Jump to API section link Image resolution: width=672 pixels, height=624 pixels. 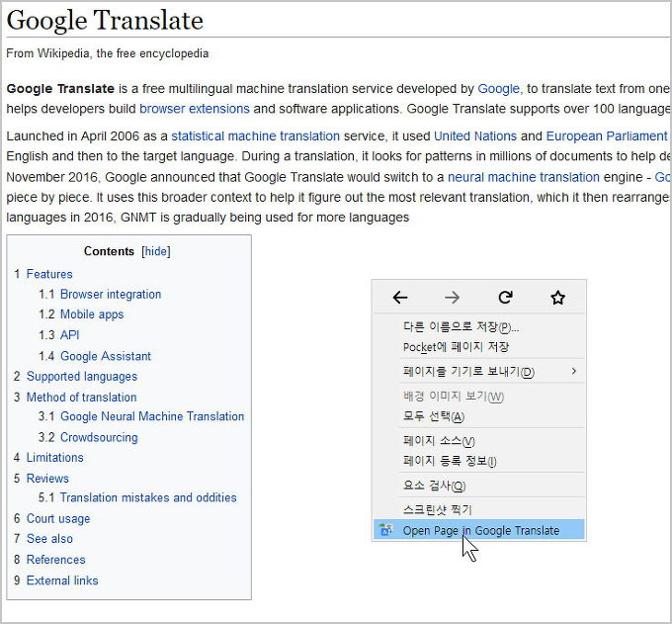(x=70, y=335)
